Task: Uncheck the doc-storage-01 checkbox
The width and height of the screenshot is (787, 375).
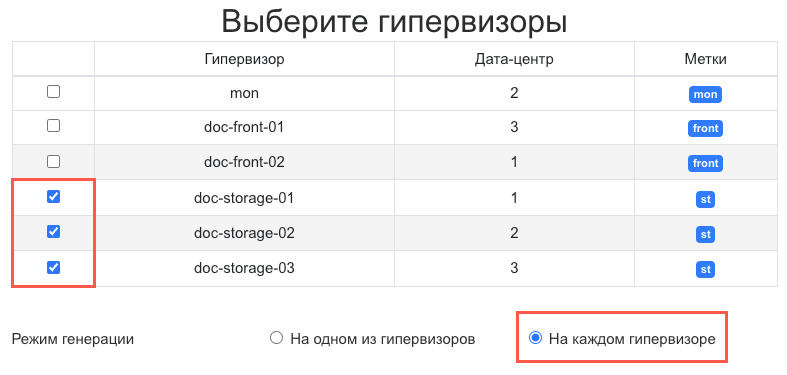Action: pos(53,197)
